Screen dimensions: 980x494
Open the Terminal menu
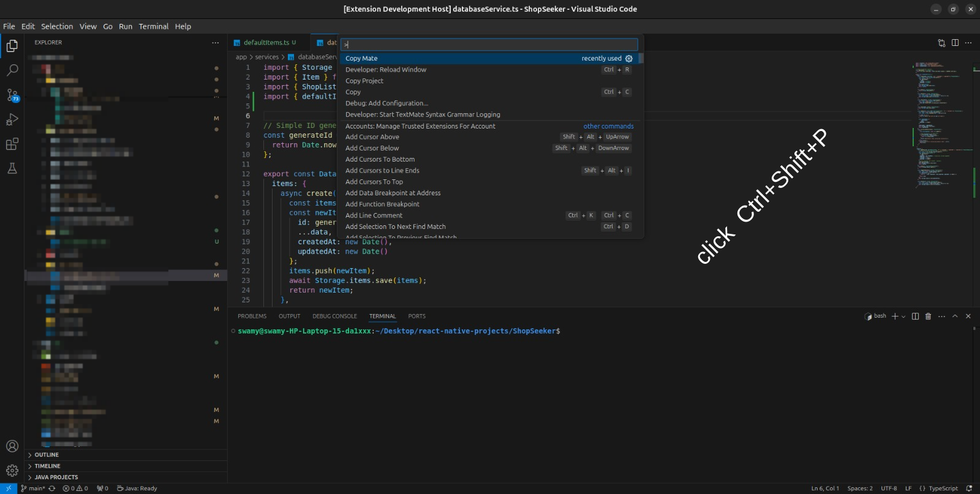[x=153, y=26]
